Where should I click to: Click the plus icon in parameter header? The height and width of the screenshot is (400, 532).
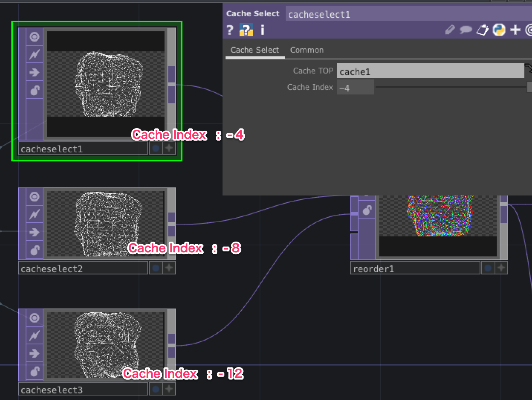[515, 29]
